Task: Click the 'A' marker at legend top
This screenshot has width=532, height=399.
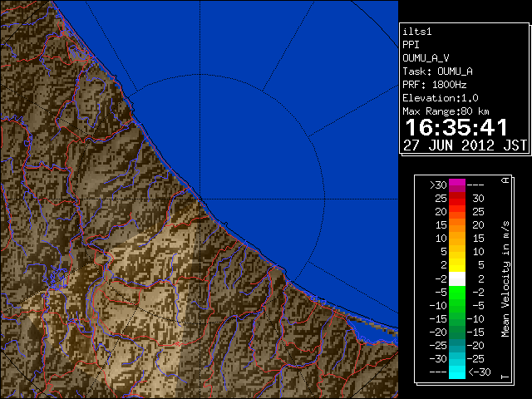Action: (x=505, y=180)
